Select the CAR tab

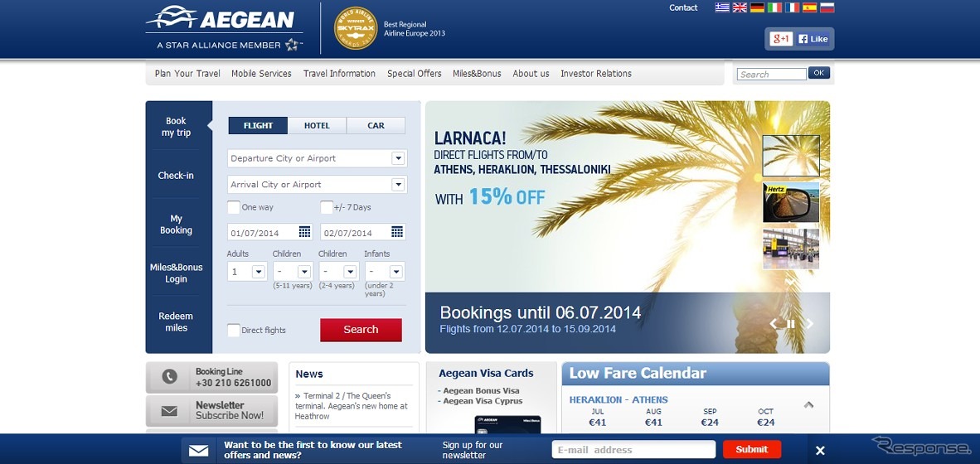pos(376,125)
